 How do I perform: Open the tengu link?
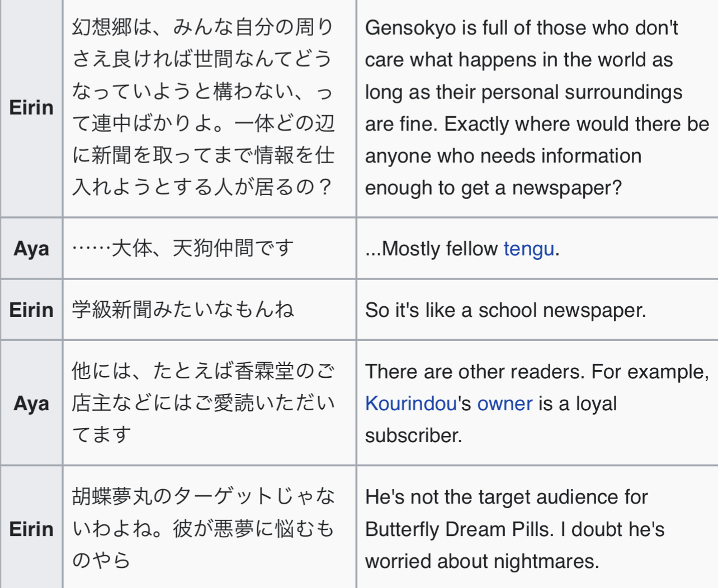pos(529,249)
